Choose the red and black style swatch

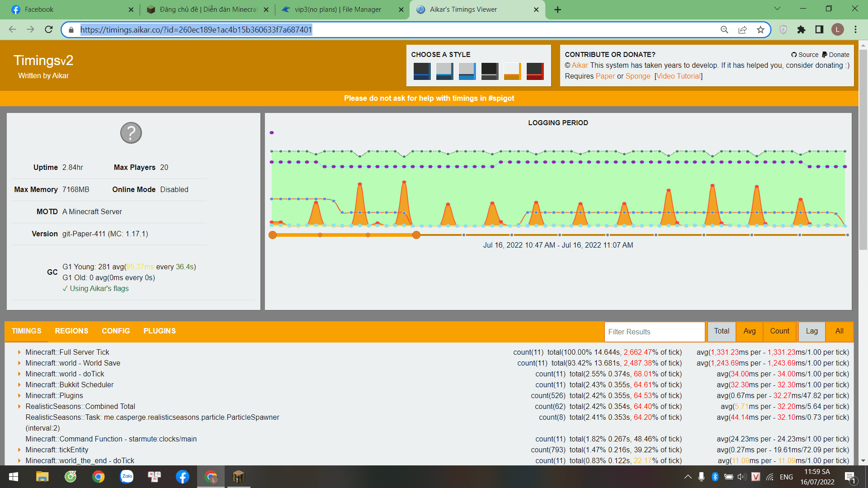[x=535, y=71]
